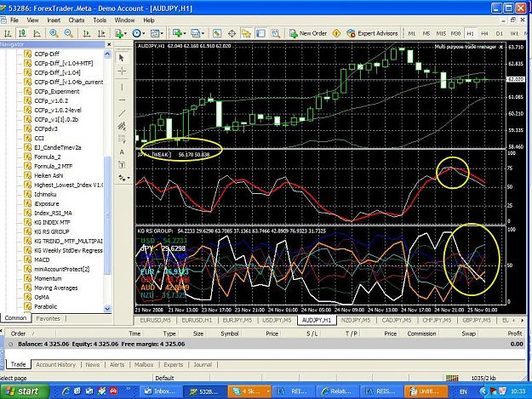Switch to D1 timeframe
The height and width of the screenshot is (399, 532).
pyautogui.click(x=499, y=33)
